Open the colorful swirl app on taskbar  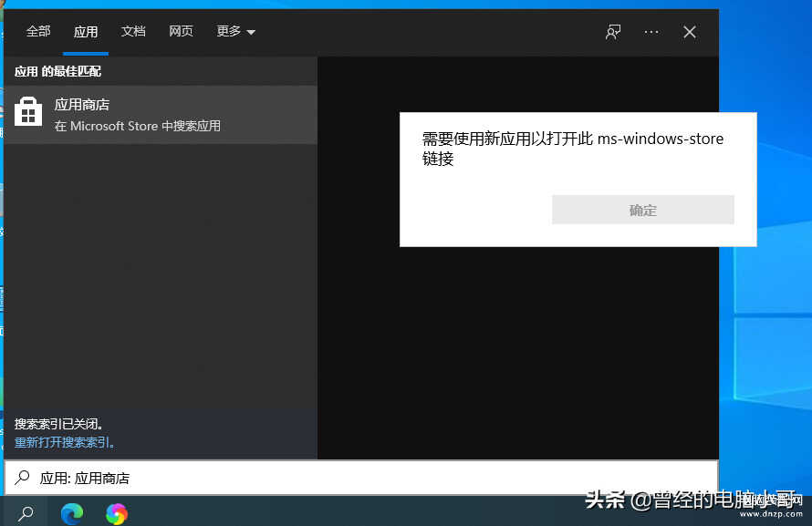click(x=117, y=513)
